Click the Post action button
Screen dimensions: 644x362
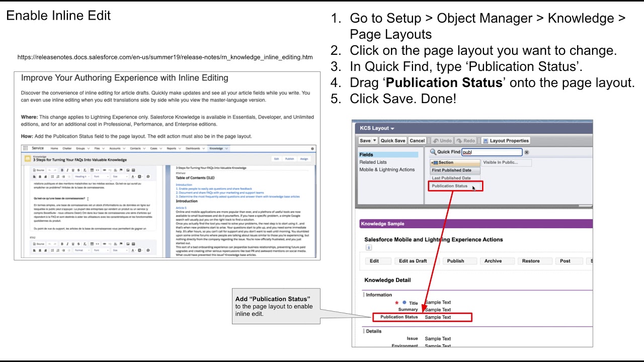pyautogui.click(x=570, y=261)
